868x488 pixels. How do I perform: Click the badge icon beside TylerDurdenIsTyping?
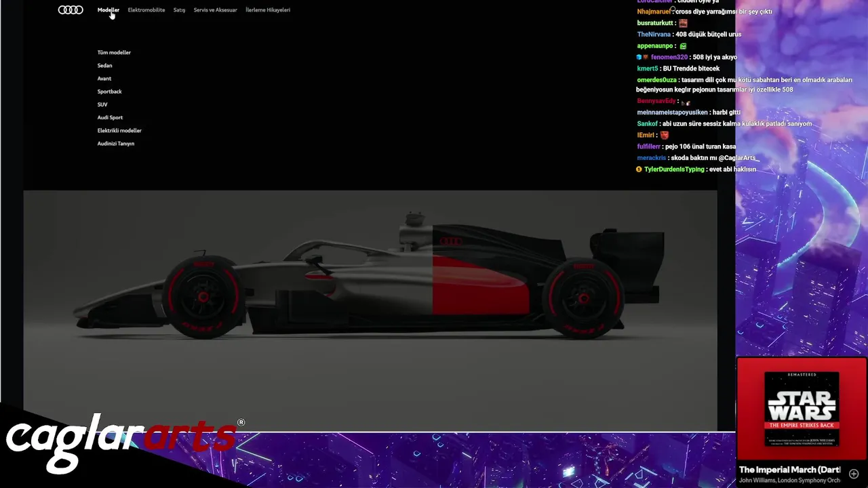pyautogui.click(x=639, y=169)
